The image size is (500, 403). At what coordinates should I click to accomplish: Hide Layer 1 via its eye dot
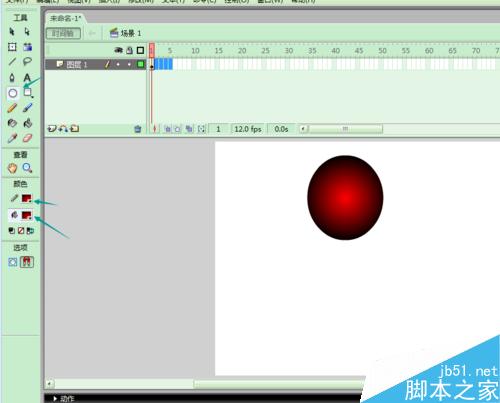(118, 64)
